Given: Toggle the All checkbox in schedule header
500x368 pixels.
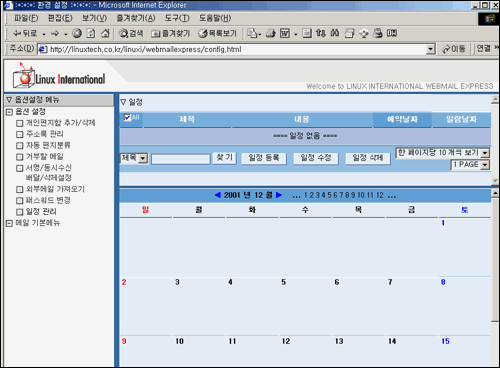Looking at the screenshot, I should pyautogui.click(x=127, y=117).
